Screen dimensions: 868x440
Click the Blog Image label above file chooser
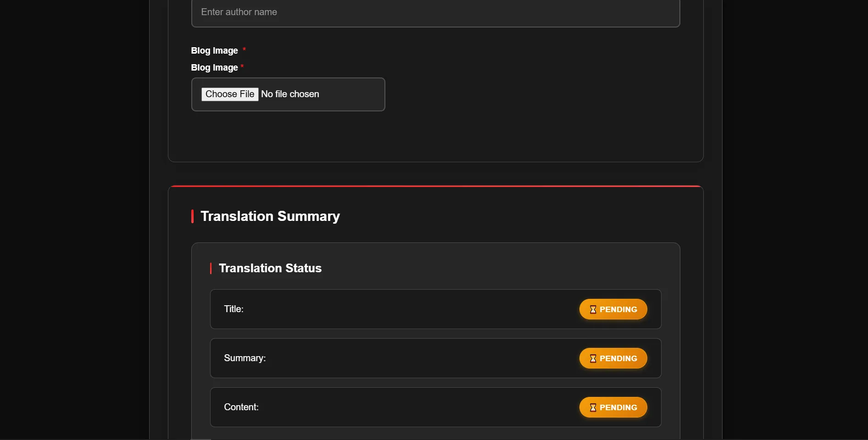pyautogui.click(x=214, y=67)
